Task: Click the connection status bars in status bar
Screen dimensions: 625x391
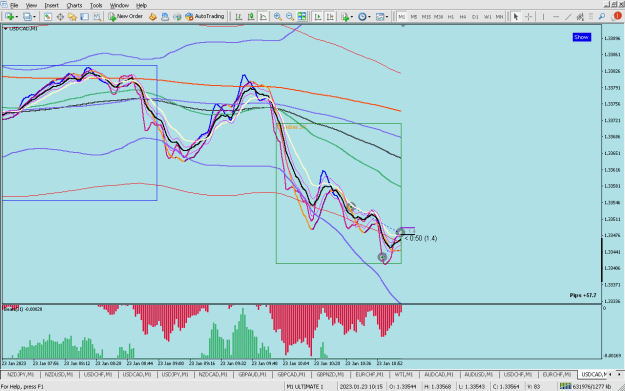Action: pos(565,386)
